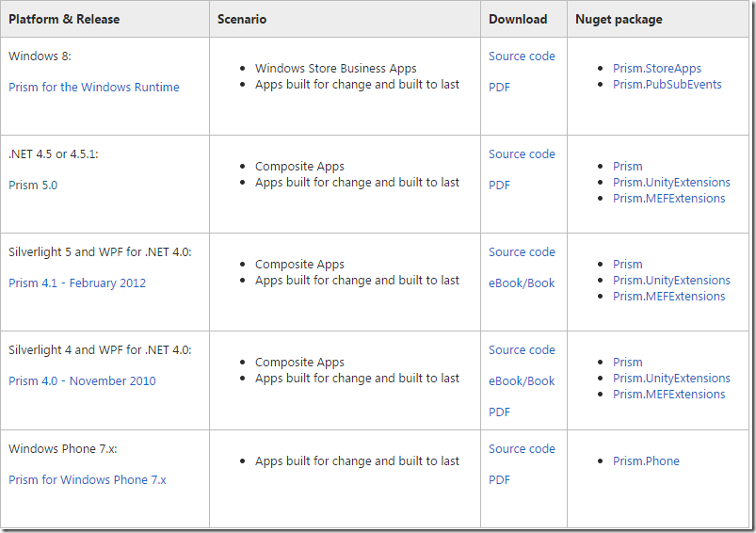
Task: Download PDF in the Windows 8 row
Action: click(x=499, y=88)
